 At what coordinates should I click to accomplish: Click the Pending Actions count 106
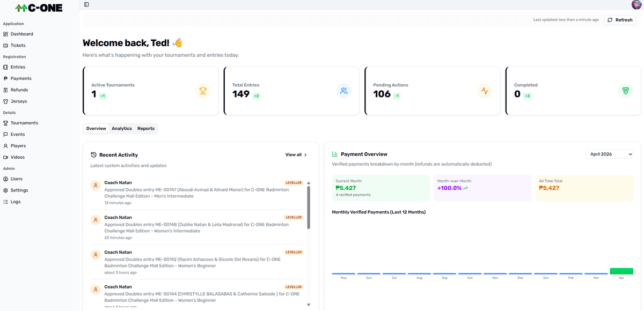(382, 94)
